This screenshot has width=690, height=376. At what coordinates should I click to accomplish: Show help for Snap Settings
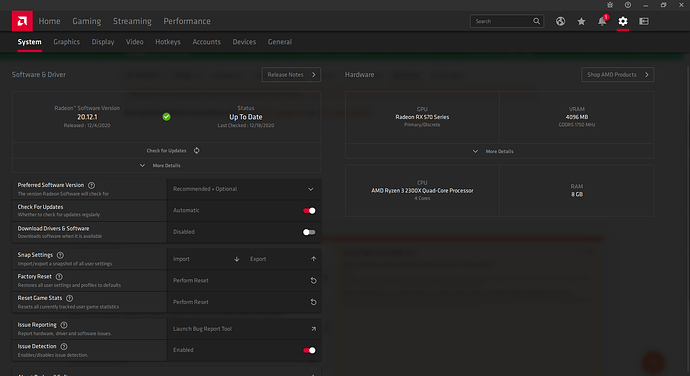[x=60, y=255]
